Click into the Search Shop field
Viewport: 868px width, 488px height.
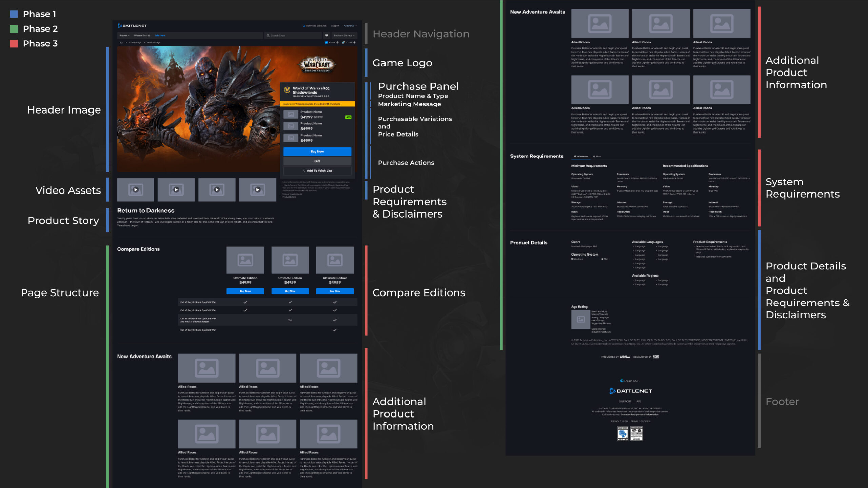(293, 35)
